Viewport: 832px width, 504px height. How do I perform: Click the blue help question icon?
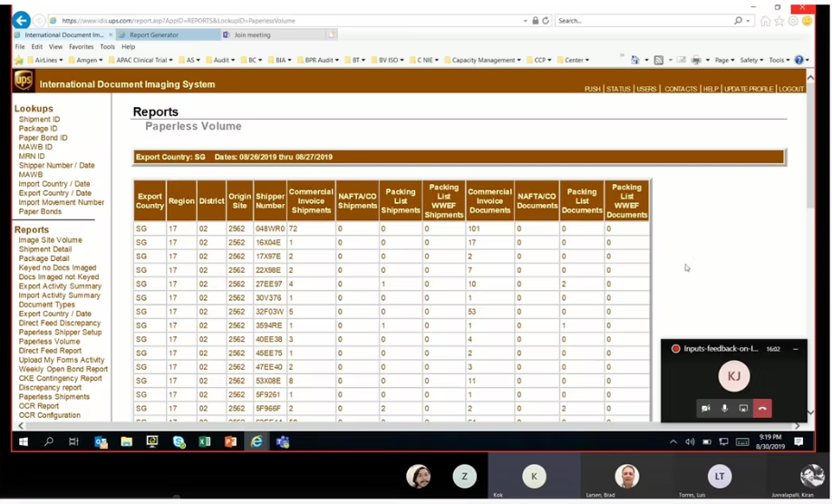799,60
